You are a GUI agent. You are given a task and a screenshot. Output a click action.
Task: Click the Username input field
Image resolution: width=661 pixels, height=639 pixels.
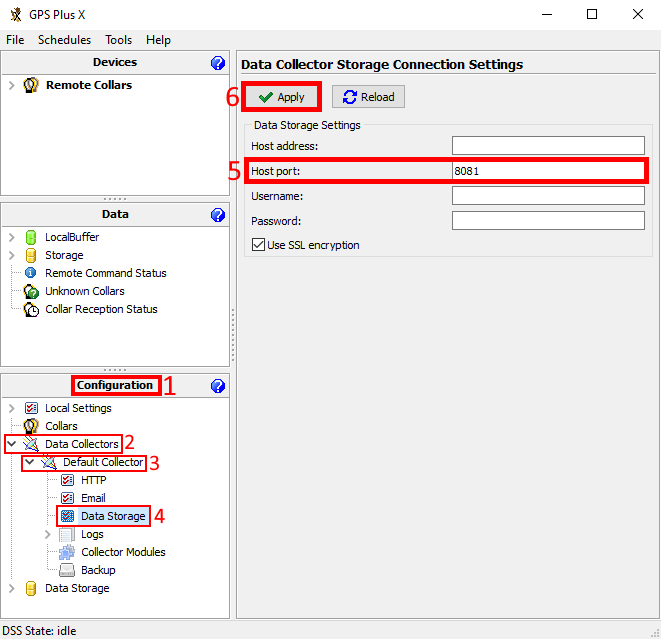[x=548, y=196]
